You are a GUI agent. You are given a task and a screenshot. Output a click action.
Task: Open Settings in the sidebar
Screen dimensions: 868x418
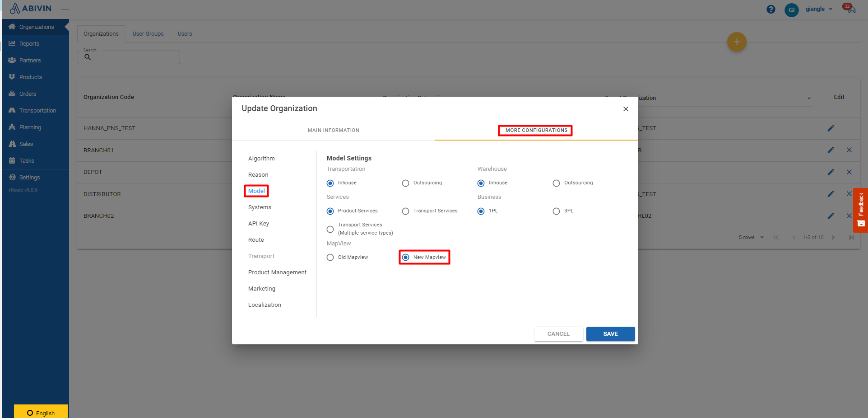pyautogui.click(x=35, y=178)
